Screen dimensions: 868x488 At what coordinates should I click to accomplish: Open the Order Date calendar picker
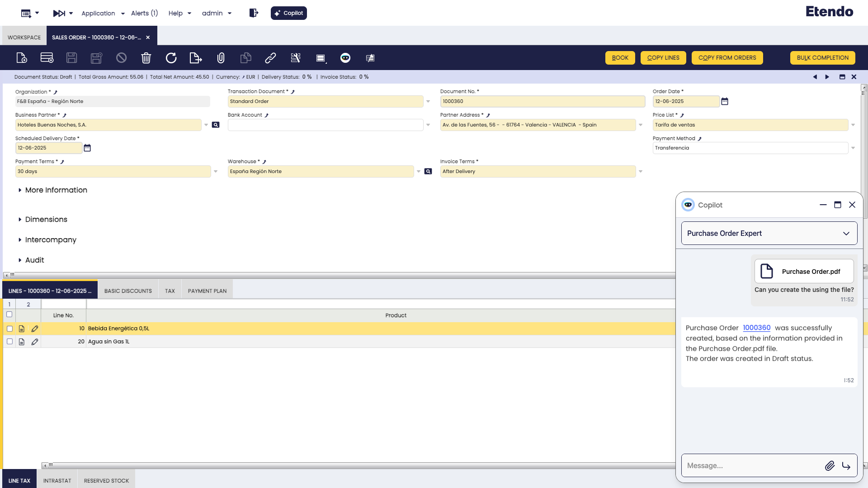tap(725, 101)
